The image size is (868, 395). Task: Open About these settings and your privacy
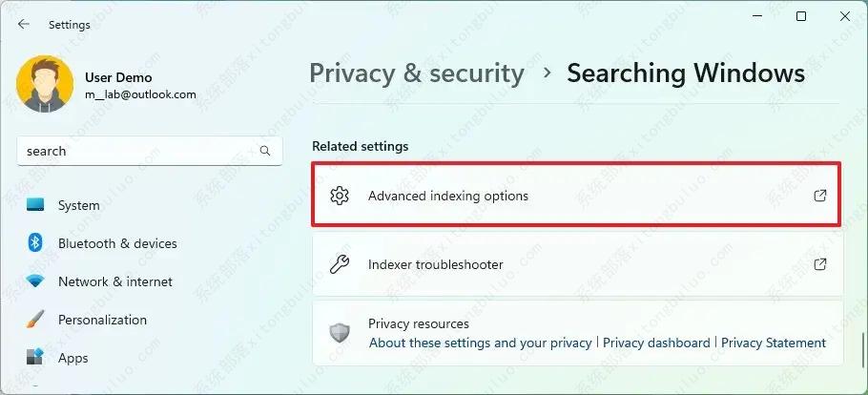[x=481, y=343]
